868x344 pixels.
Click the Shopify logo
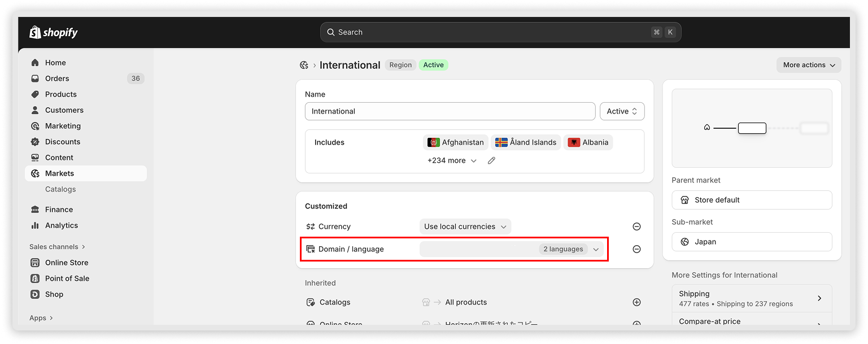click(54, 33)
